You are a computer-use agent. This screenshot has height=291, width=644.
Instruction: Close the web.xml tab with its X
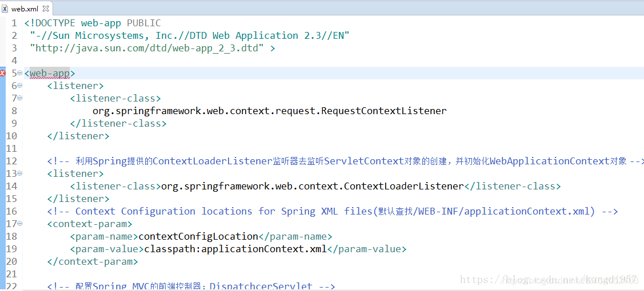point(45,8)
